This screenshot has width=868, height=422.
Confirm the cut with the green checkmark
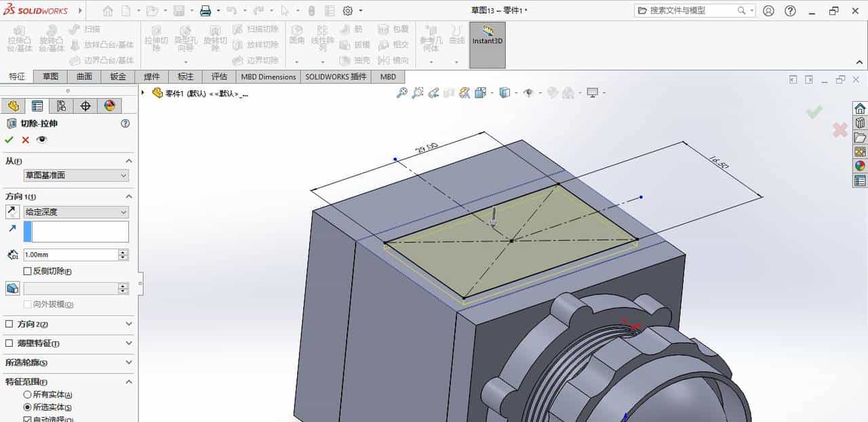pyautogui.click(x=9, y=140)
